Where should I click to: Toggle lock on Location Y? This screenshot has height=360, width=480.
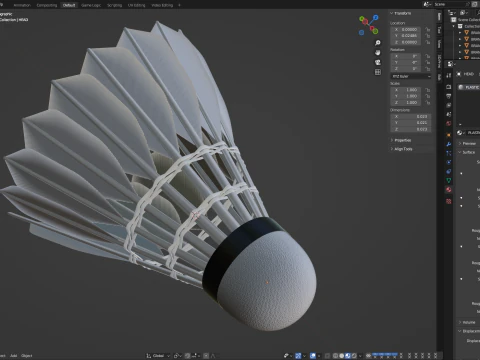[x=428, y=36]
